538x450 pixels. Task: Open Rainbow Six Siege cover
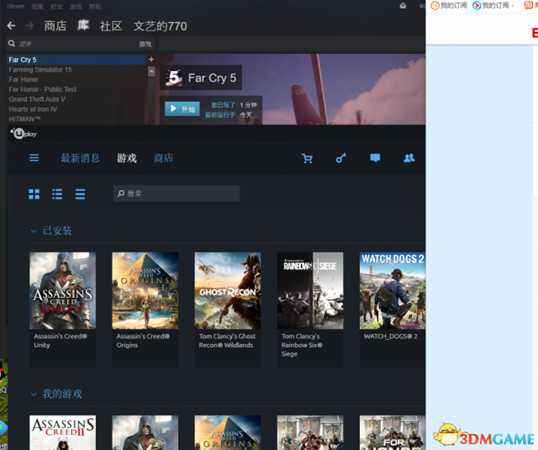click(311, 291)
